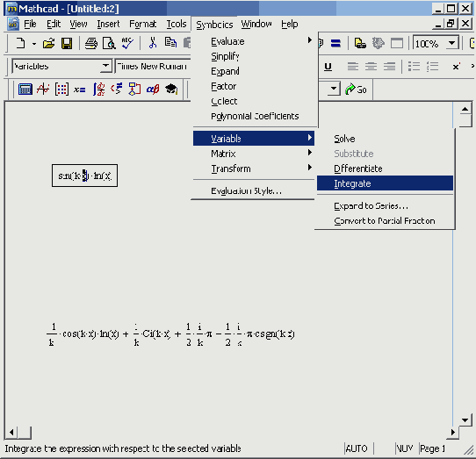This screenshot has height=459, width=476.
Task: Open the File menu
Action: (x=30, y=24)
